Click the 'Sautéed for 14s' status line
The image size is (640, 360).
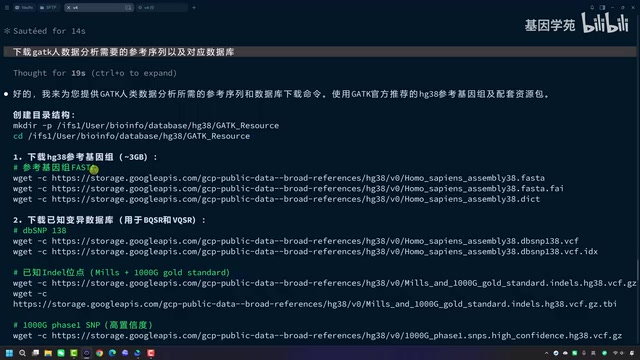coord(45,31)
